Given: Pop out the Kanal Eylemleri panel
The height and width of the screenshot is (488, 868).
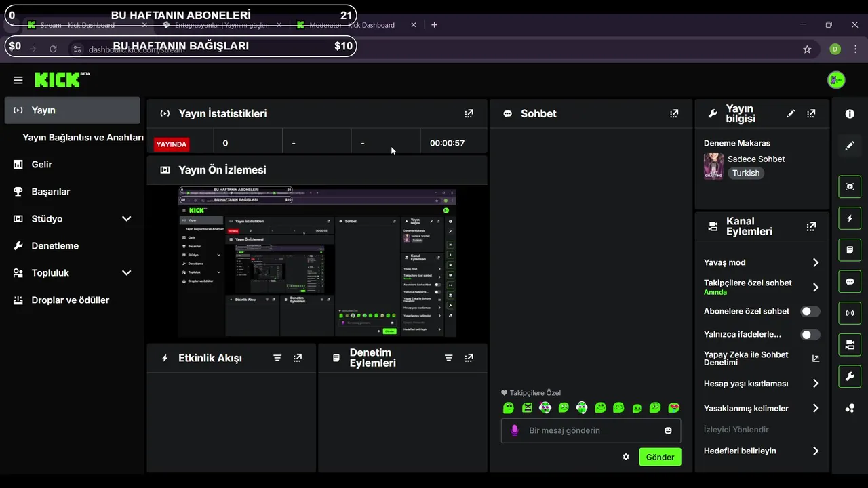Looking at the screenshot, I should (811, 226).
